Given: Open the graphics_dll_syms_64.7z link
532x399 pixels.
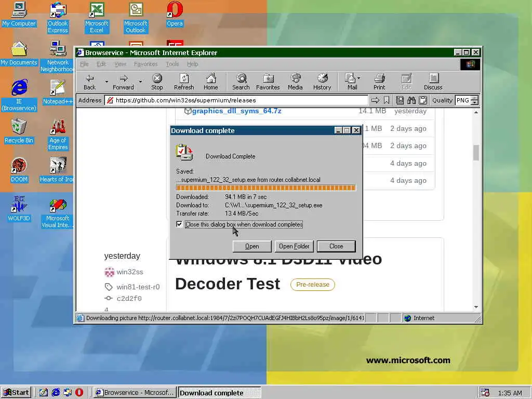Looking at the screenshot, I should point(236,111).
